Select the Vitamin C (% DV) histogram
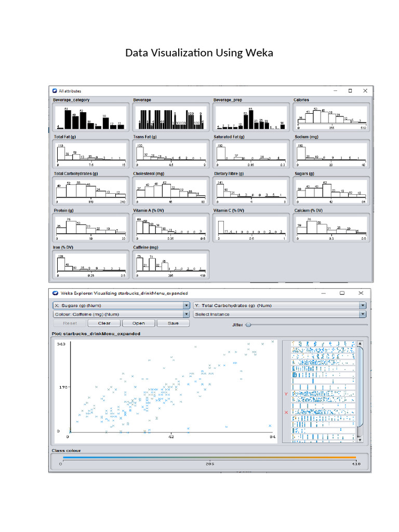The height and width of the screenshot is (532, 399). pyautogui.click(x=251, y=228)
